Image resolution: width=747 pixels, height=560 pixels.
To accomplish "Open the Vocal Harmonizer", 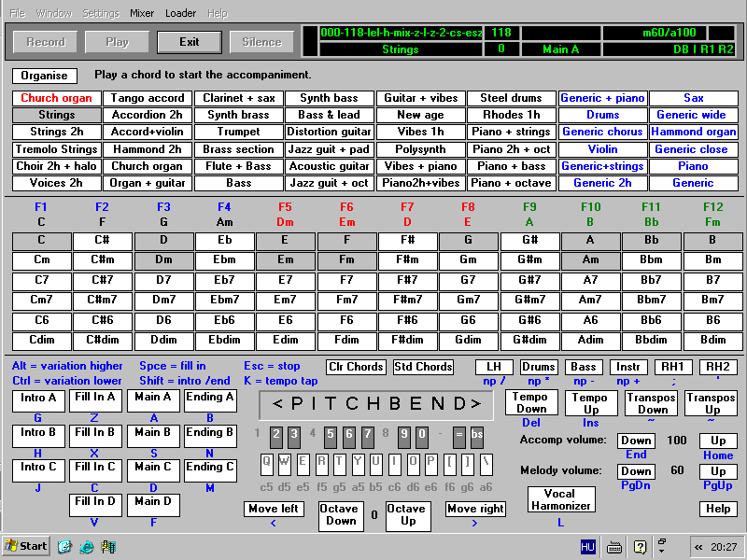I will tap(560, 499).
